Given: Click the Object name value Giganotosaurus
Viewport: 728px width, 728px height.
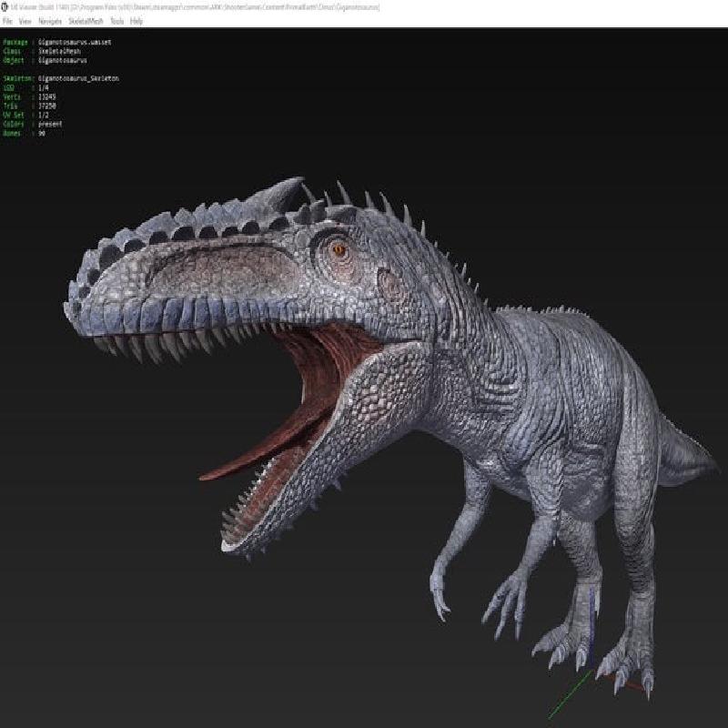Looking at the screenshot, I should pos(63,60).
